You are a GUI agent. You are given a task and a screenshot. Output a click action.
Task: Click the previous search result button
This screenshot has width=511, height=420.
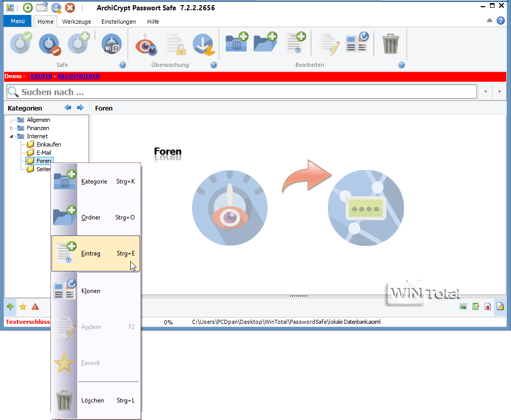pos(486,92)
